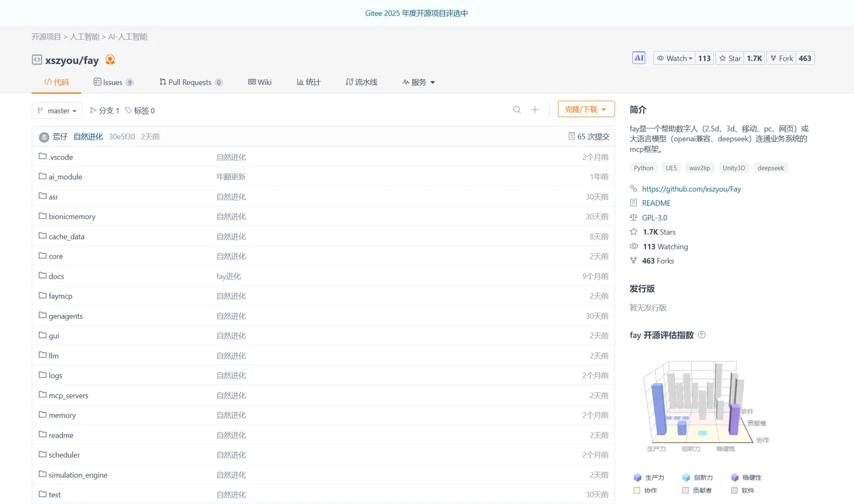Open the 克隆/下载 dropdown button
The image size is (854, 504).
click(x=586, y=109)
